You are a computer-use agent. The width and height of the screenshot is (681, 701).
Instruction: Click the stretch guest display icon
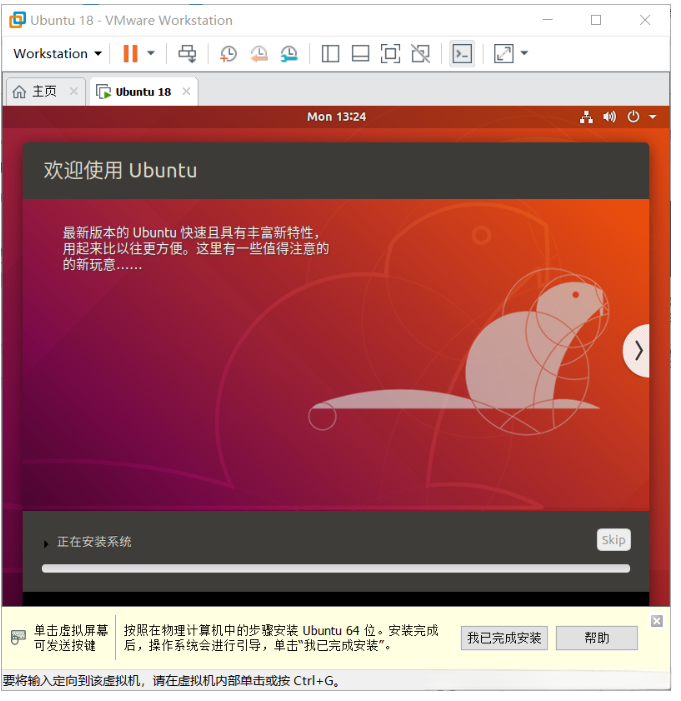(x=503, y=54)
